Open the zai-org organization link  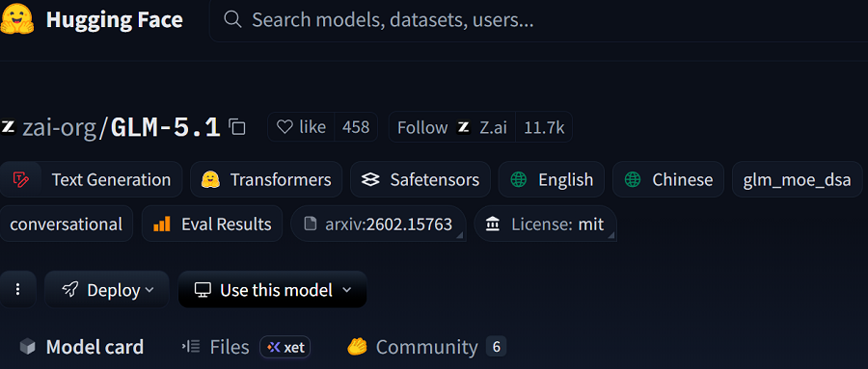point(60,128)
